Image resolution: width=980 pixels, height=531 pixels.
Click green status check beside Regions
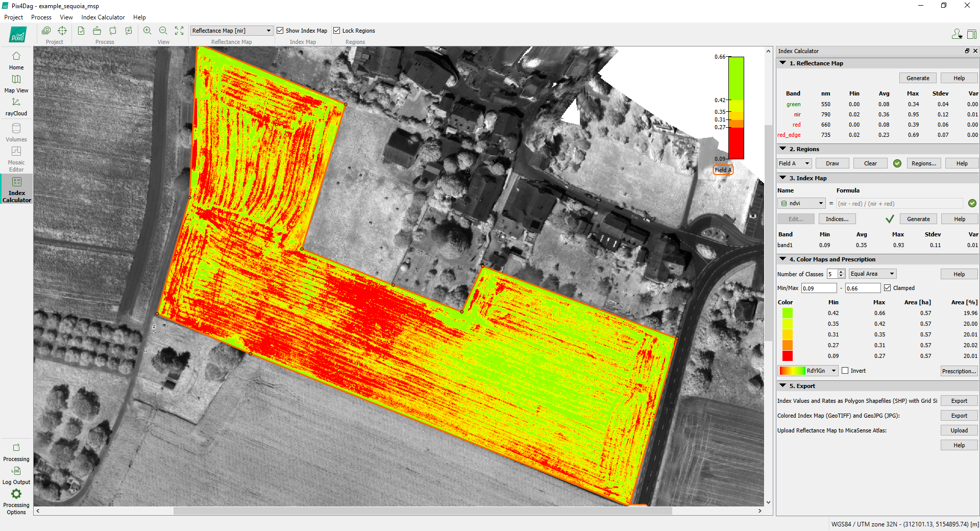coord(897,163)
